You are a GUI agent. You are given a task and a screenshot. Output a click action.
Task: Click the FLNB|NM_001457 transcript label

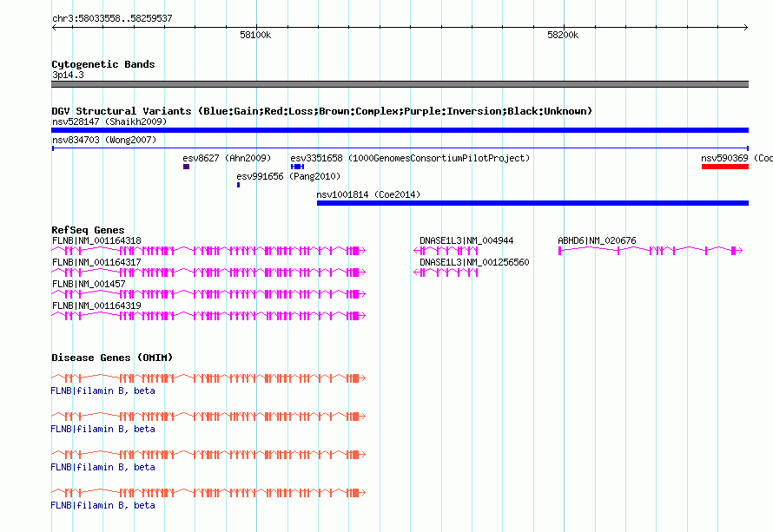89,284
